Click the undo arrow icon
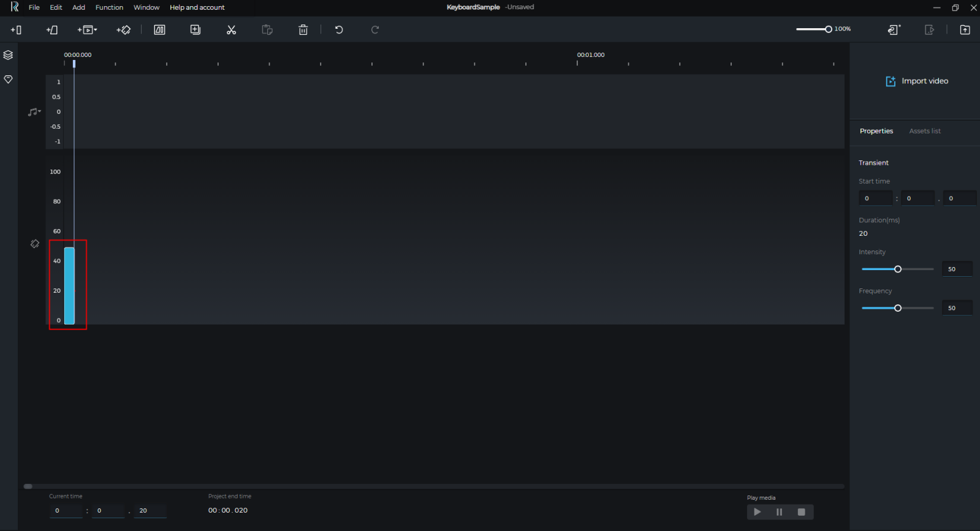 [339, 30]
